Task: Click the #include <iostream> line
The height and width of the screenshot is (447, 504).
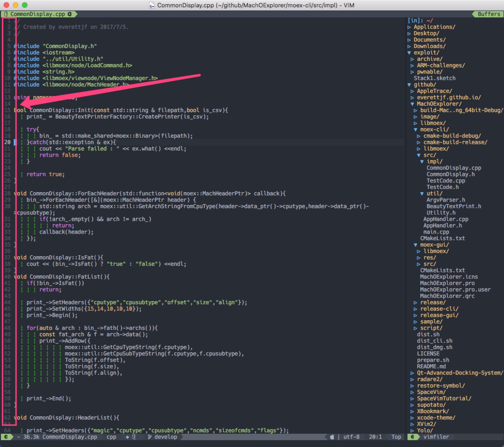Action: (44, 53)
